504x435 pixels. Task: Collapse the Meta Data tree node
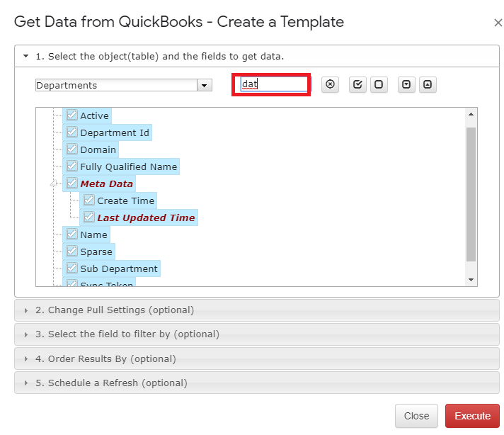(x=53, y=183)
